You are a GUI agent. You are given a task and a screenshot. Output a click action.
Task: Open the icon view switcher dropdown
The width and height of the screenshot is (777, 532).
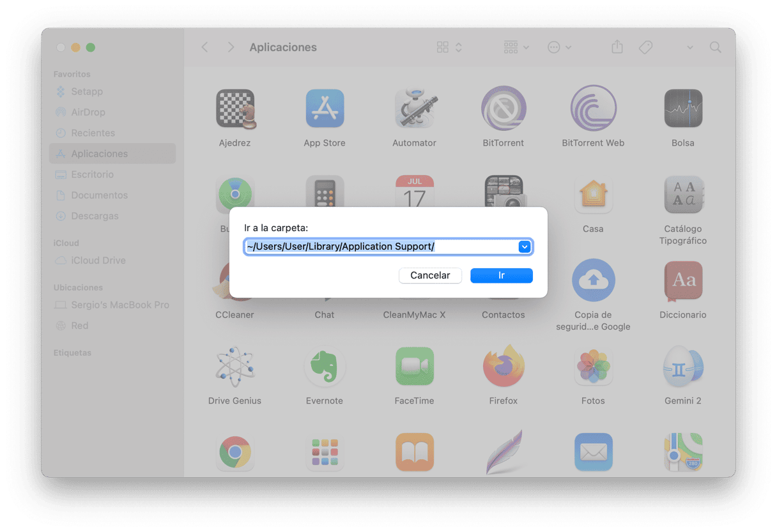[449, 47]
